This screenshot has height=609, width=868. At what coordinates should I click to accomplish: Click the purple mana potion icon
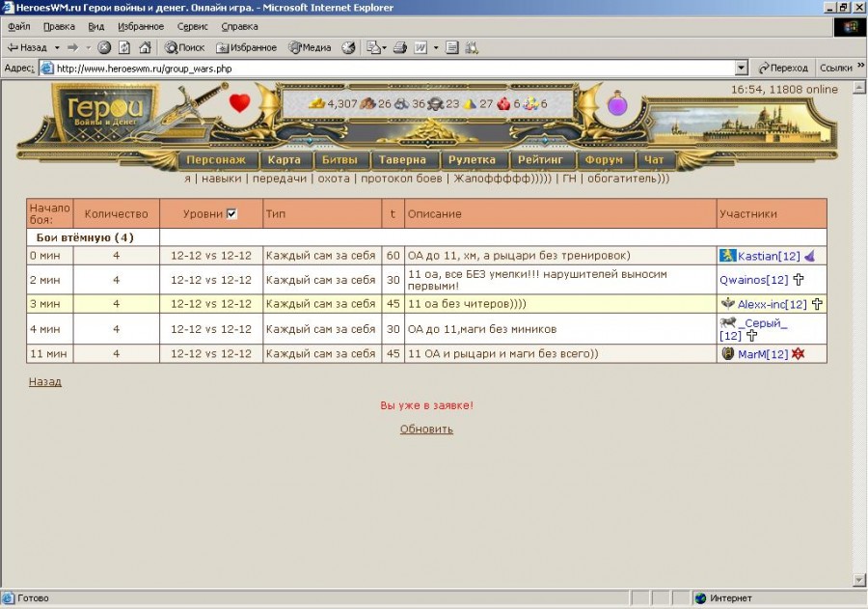617,103
